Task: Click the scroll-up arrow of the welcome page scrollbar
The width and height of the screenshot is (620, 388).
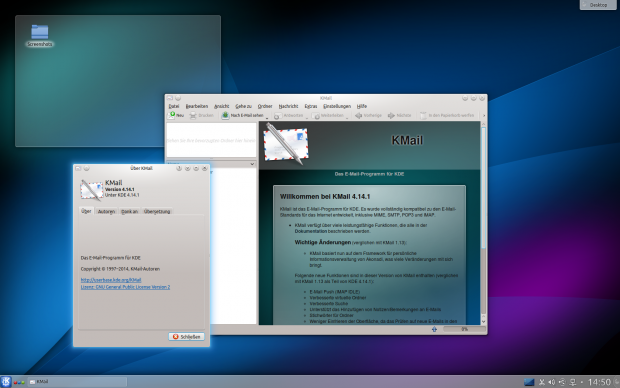Action: coord(483,125)
